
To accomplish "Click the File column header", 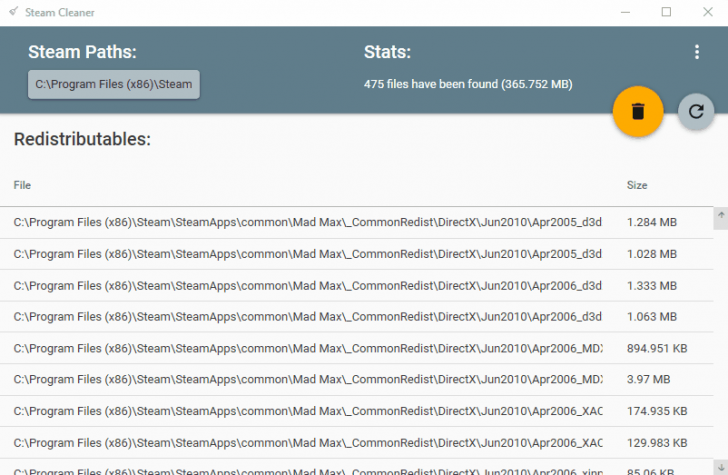I will pos(22,185).
